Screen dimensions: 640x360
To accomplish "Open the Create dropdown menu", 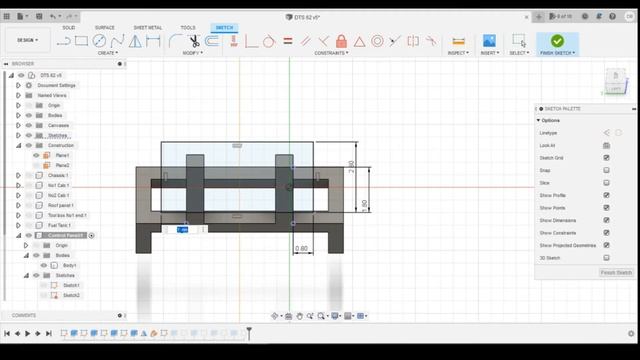I will pos(108,53).
